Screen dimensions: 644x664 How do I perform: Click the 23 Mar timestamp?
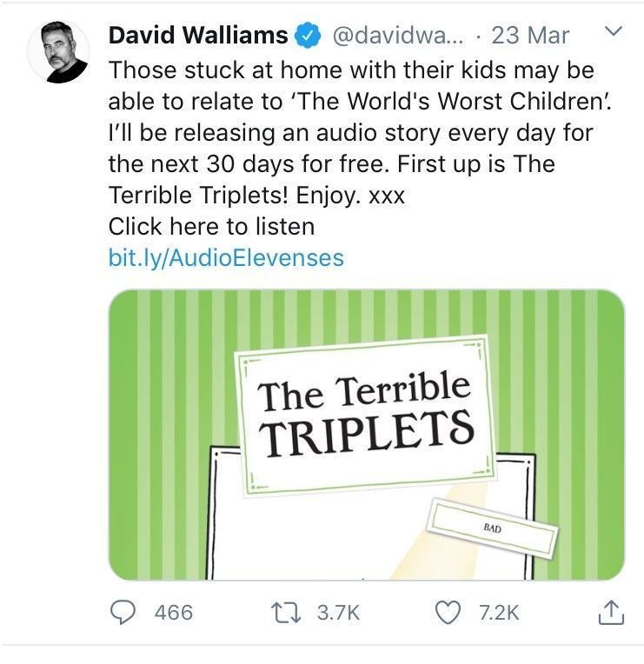530,36
